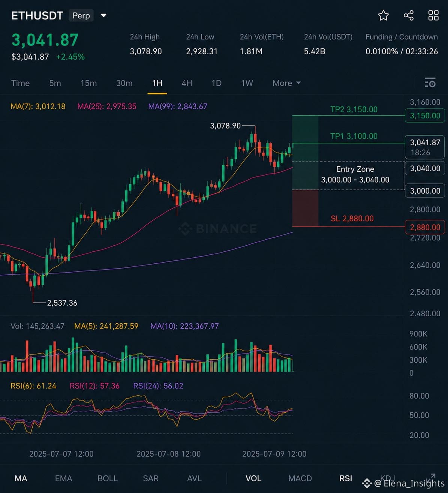Toggle the AVL overlay indicator
Screen dimensions: 448x493
click(194, 478)
